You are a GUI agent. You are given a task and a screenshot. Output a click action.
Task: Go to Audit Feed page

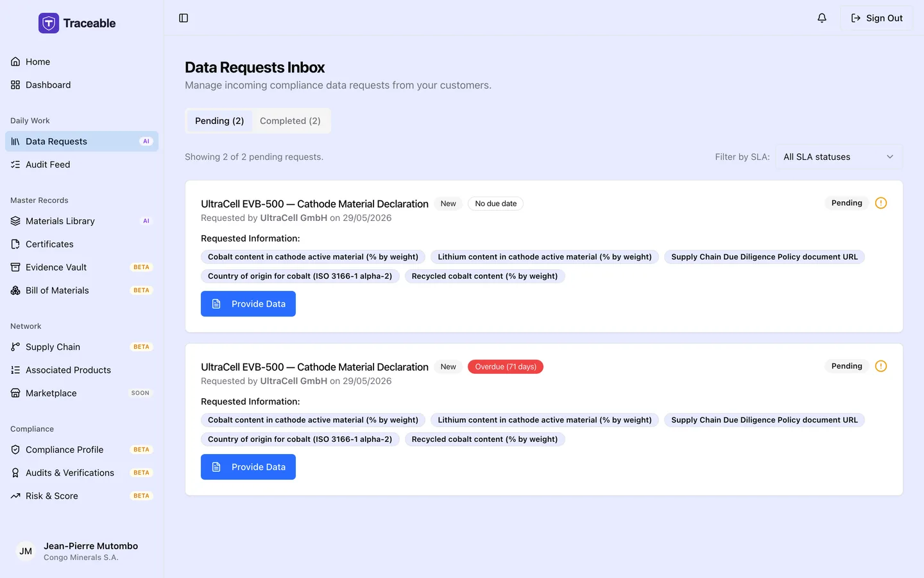click(81, 164)
